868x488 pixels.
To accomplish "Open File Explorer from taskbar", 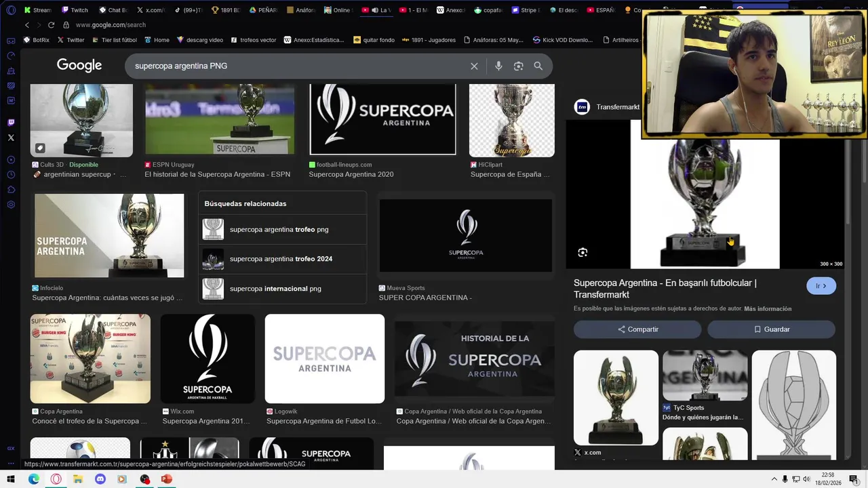I will pos(78,479).
